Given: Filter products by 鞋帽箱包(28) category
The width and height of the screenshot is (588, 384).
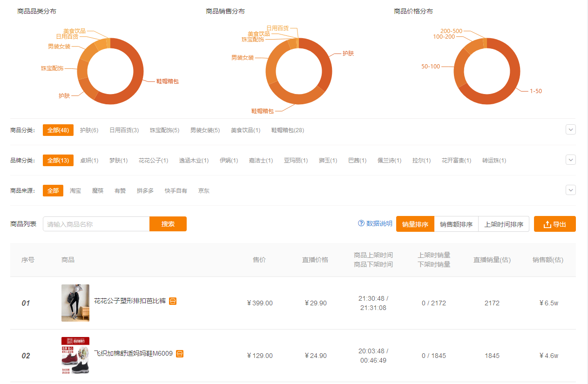Looking at the screenshot, I should [x=288, y=130].
